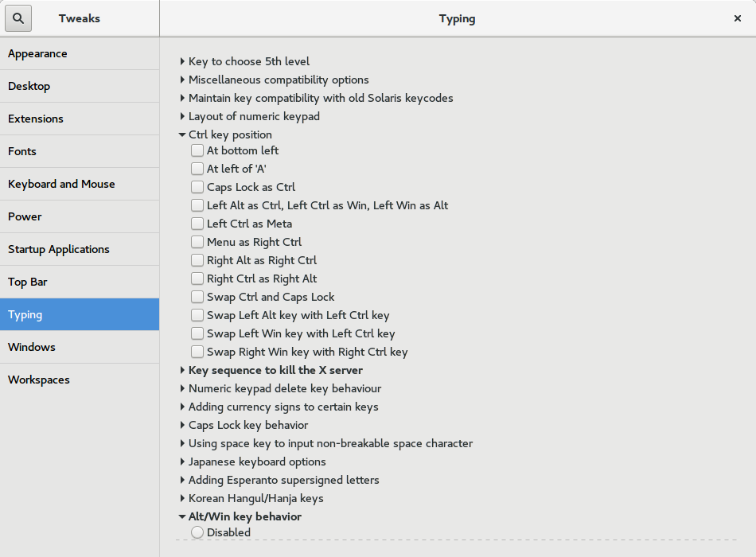
Task: Switch to Keyboard and Mouse settings
Action: pos(61,184)
